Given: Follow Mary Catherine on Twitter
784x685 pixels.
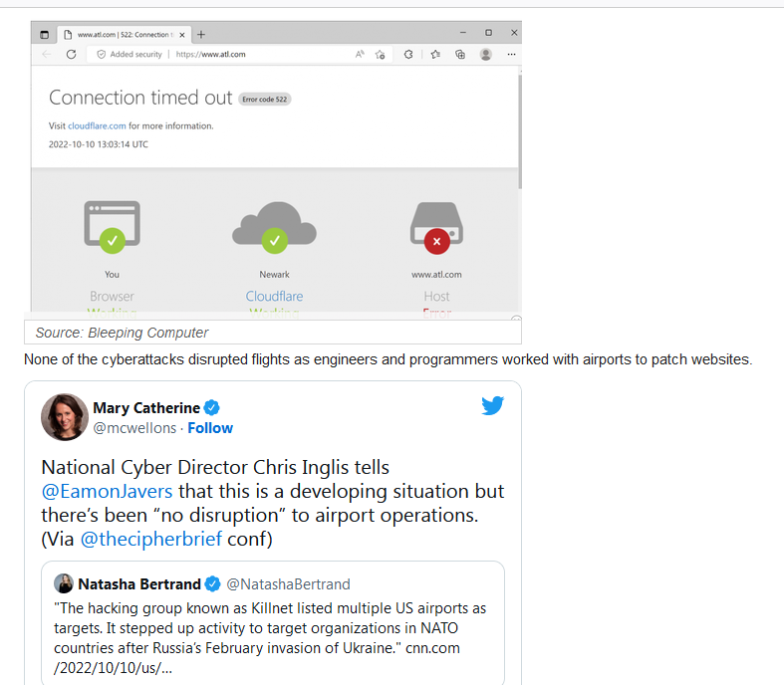Looking at the screenshot, I should click(210, 428).
